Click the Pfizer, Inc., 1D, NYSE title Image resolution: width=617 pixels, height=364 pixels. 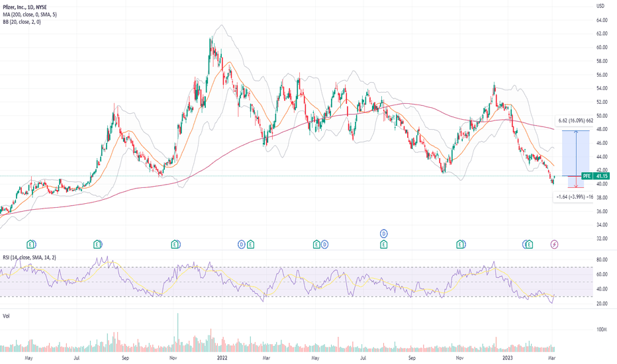click(x=24, y=7)
